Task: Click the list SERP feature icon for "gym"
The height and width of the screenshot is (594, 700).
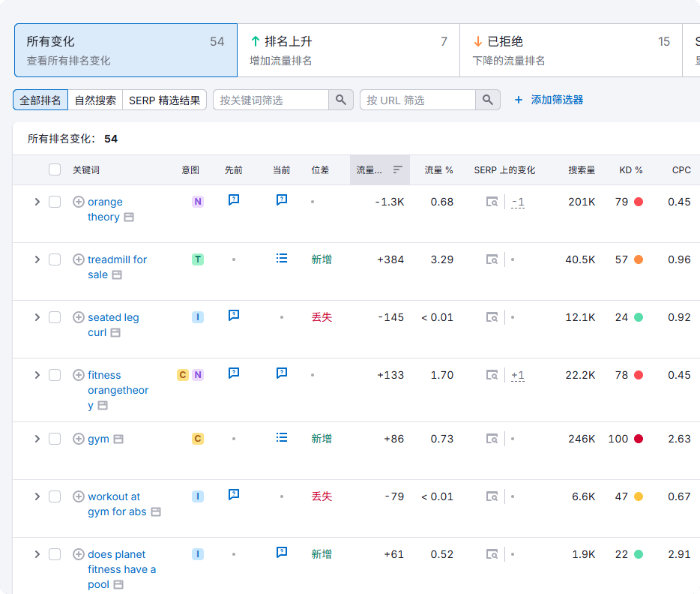Action: tap(282, 437)
